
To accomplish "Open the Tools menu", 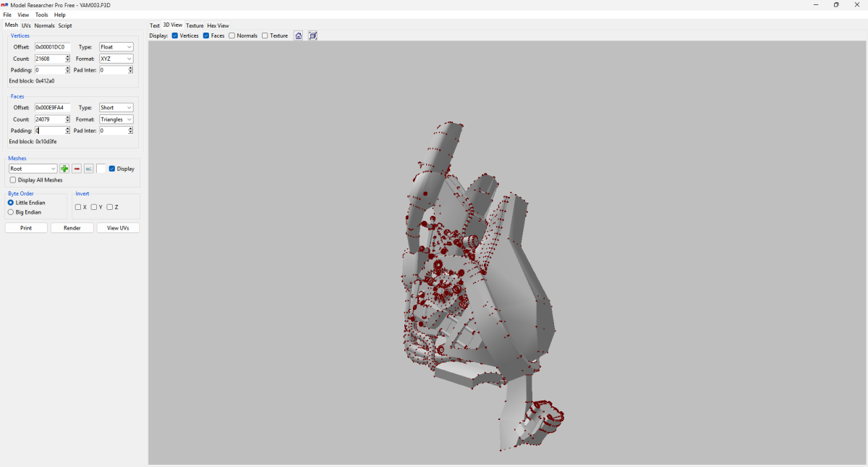I will [x=42, y=14].
